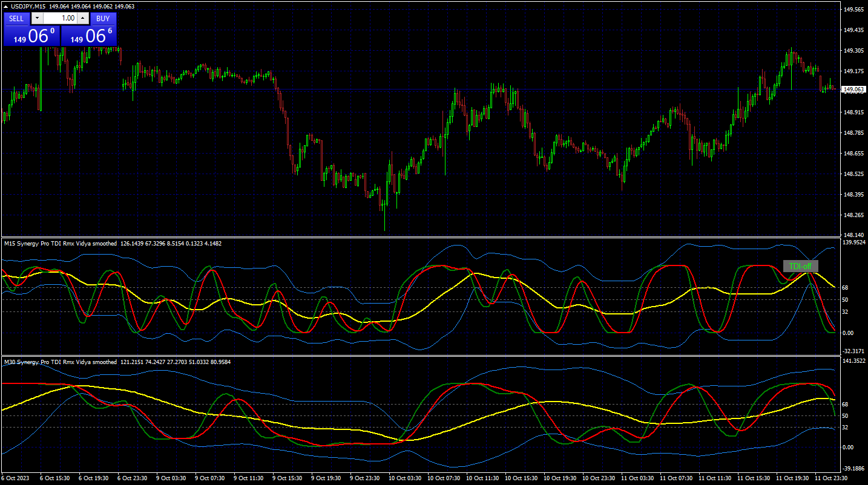Click the 149.565 price scale value

coord(853,10)
